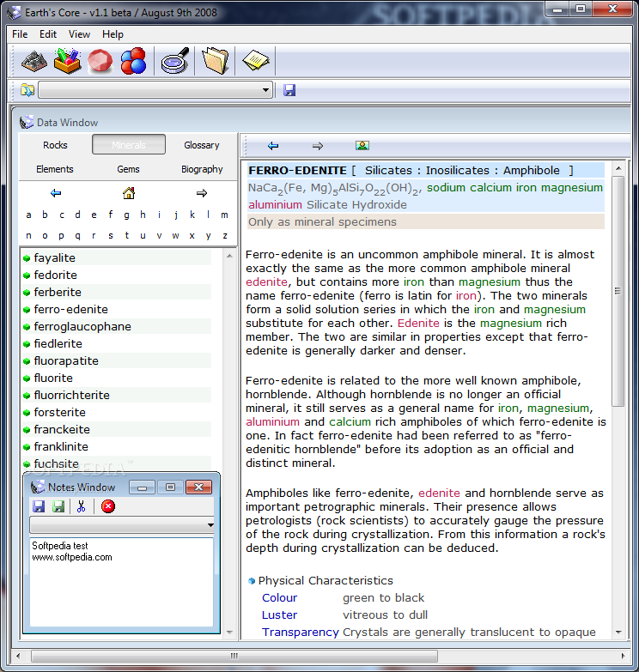This screenshot has height=672, width=639.
Task: Open the yellow notes toolbar icon
Action: click(256, 60)
